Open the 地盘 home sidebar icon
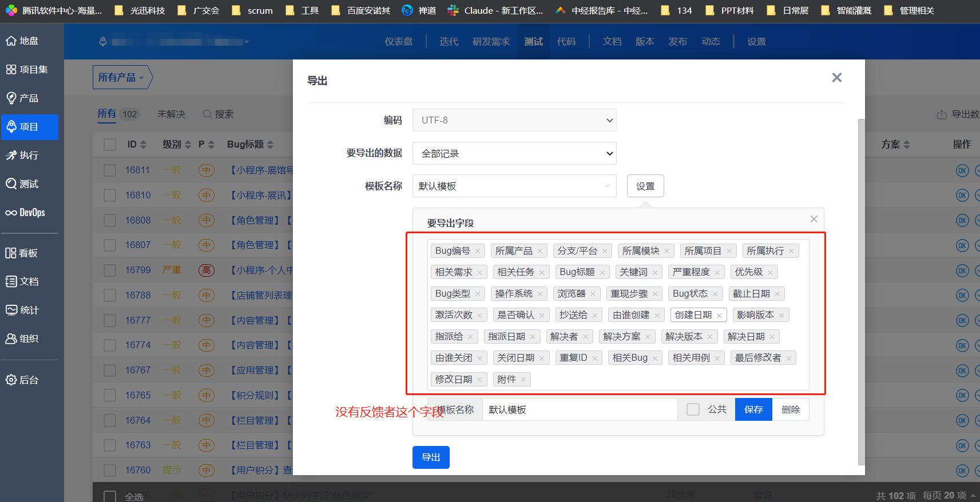980x502 pixels. 11,41
